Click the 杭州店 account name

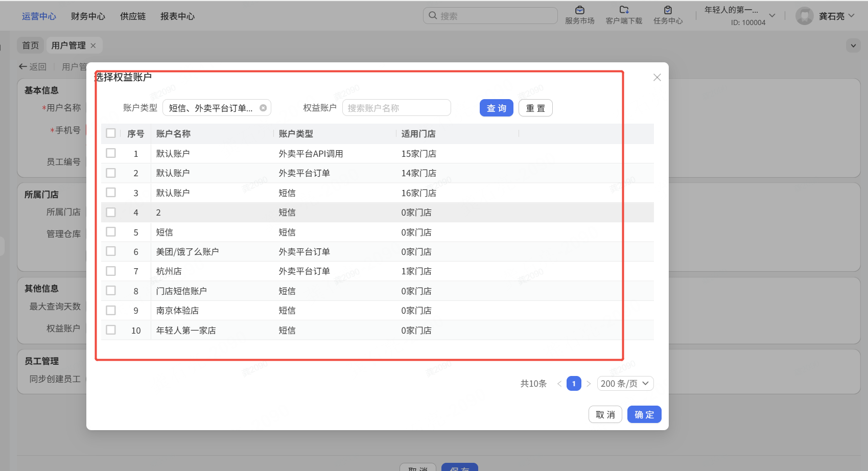169,271
